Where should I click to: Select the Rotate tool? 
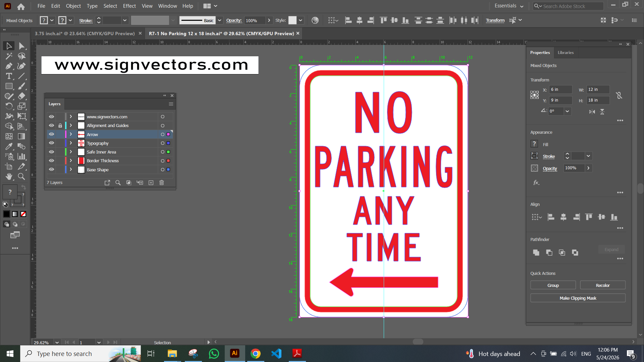9,106
